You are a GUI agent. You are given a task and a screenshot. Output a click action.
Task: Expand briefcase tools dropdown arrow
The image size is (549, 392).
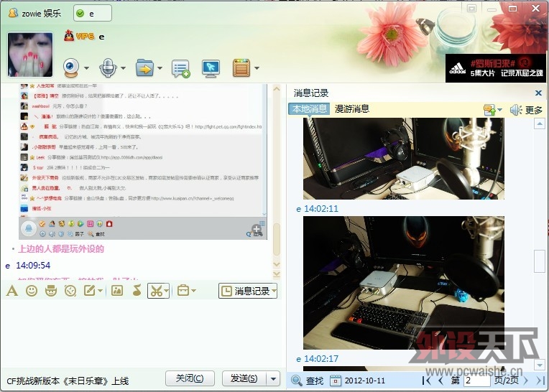tap(193, 291)
